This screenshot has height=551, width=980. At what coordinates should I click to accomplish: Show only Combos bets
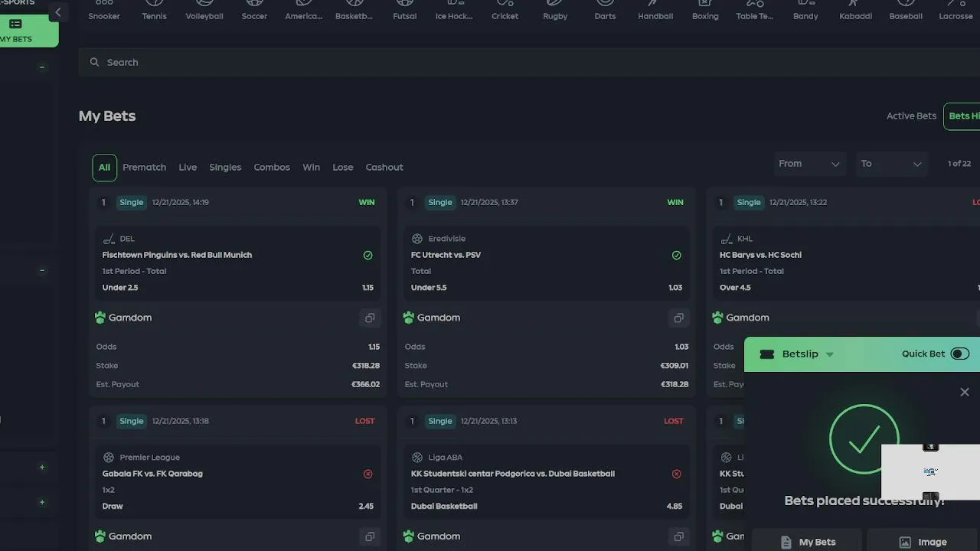272,168
